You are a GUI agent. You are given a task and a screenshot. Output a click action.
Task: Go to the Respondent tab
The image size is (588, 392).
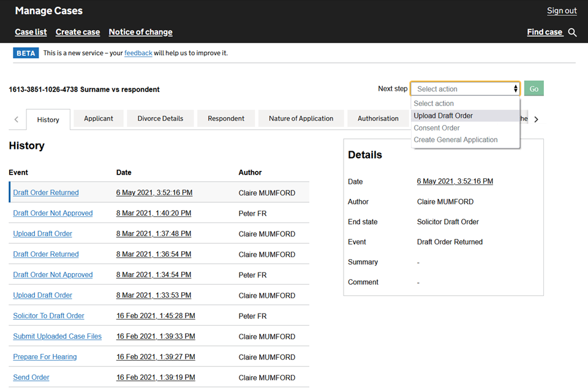click(226, 119)
